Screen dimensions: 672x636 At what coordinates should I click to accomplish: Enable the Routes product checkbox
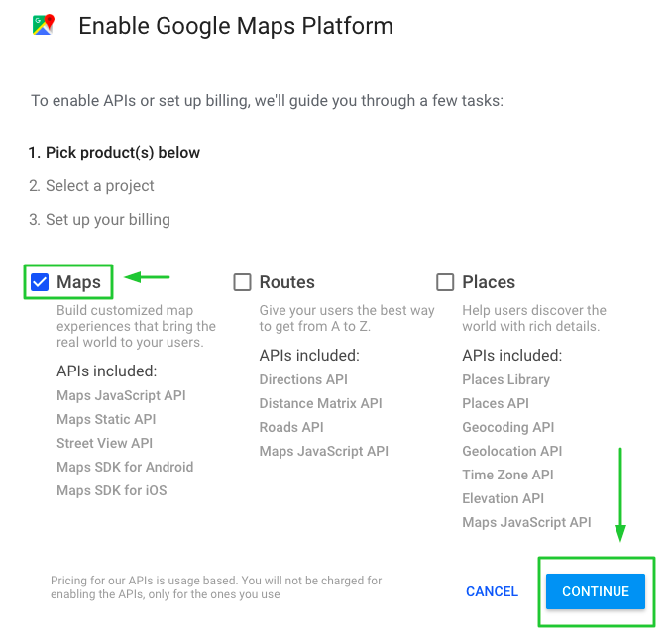(x=242, y=282)
